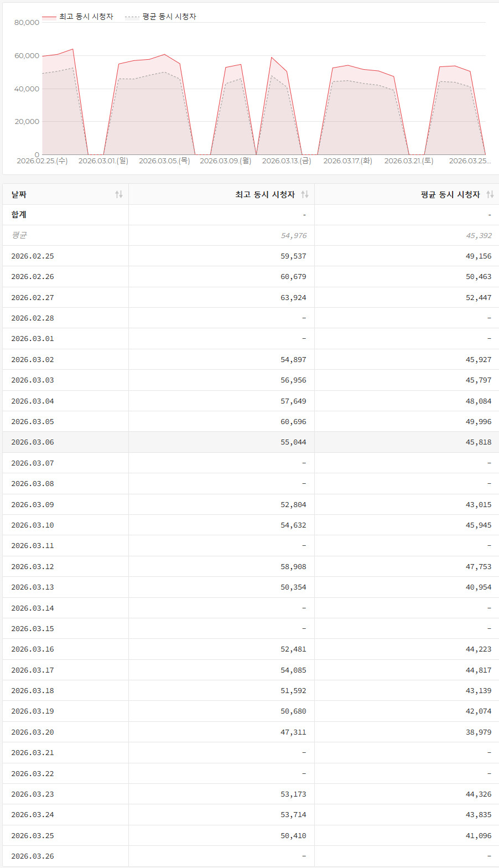Select the 2026.02.27 date row
Viewport: 499px width, 868px height.
click(x=33, y=297)
